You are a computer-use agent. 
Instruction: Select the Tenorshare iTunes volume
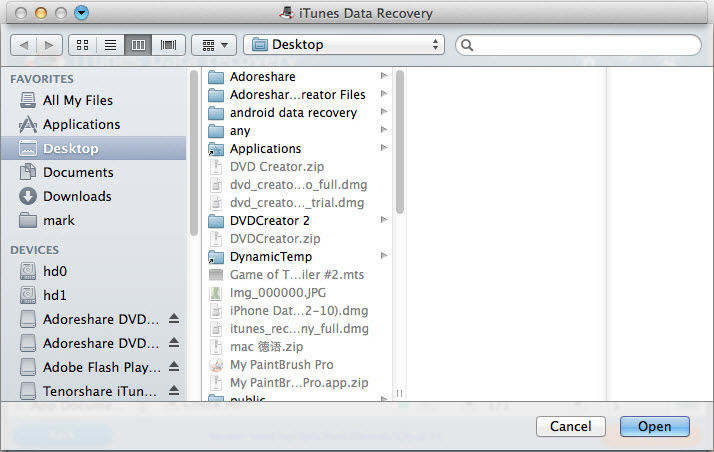point(90,391)
